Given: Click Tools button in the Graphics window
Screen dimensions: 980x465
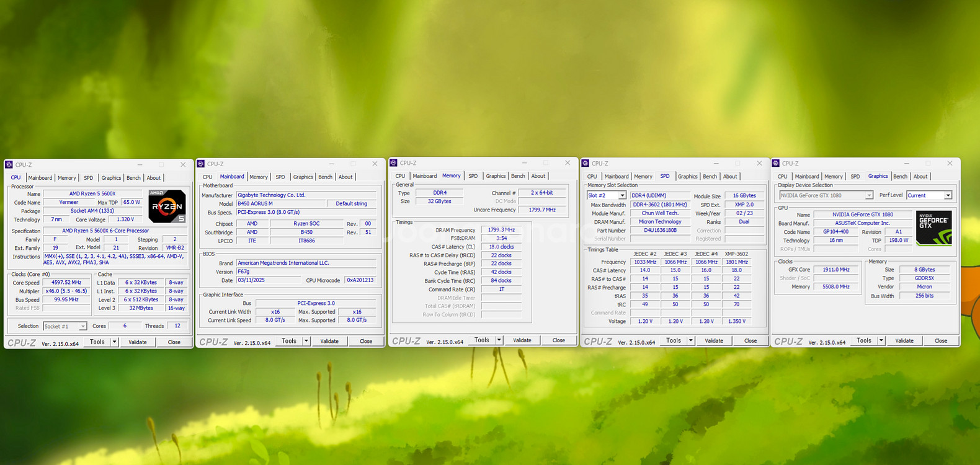Looking at the screenshot, I should tap(864, 340).
